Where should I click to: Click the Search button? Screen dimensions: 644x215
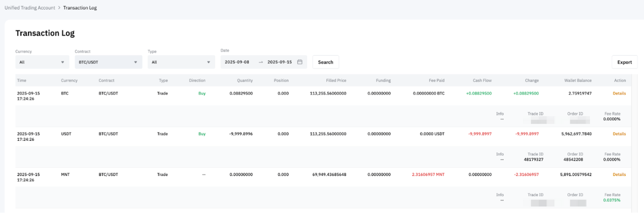coord(326,62)
